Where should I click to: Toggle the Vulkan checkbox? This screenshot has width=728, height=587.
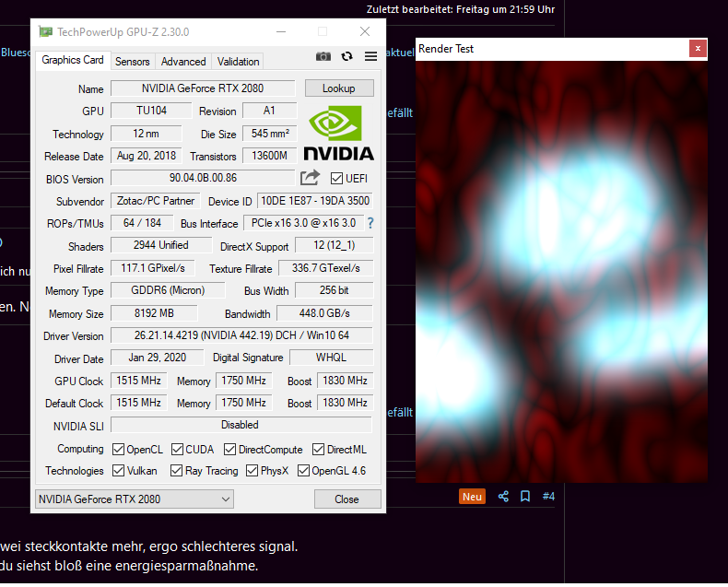pyautogui.click(x=118, y=471)
